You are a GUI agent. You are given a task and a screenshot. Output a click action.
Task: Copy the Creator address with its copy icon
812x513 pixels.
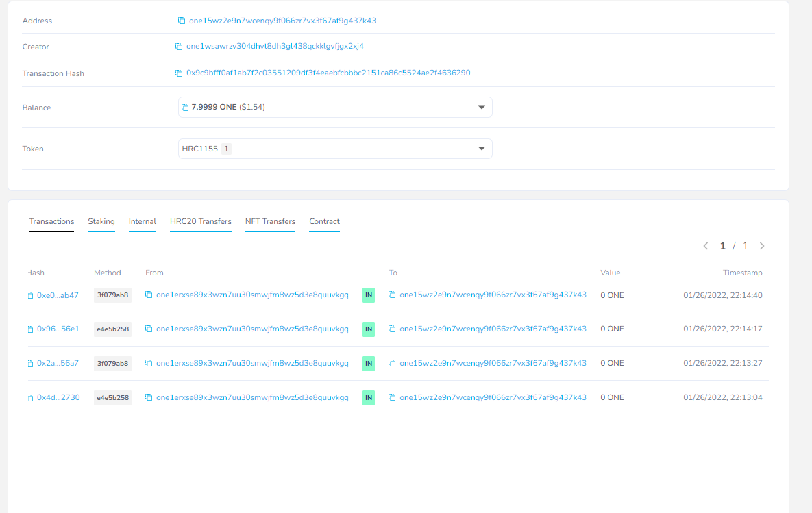[x=179, y=47]
